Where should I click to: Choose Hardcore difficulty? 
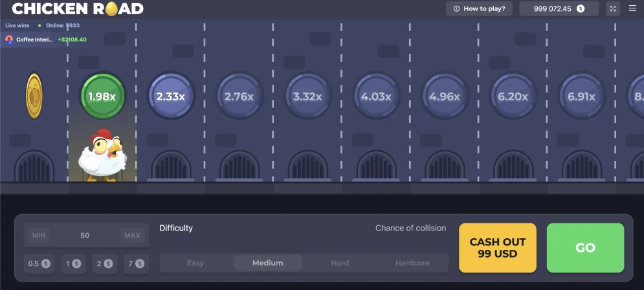point(412,263)
